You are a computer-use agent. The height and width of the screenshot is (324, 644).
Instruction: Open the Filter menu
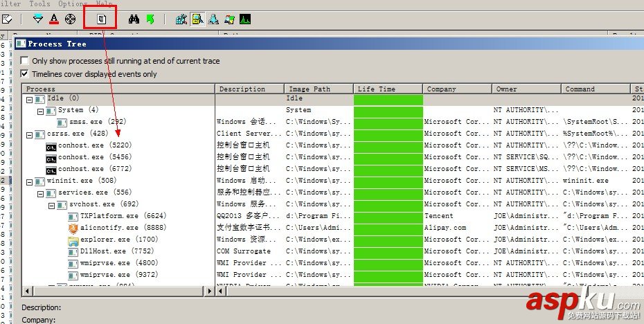[x=10, y=3]
